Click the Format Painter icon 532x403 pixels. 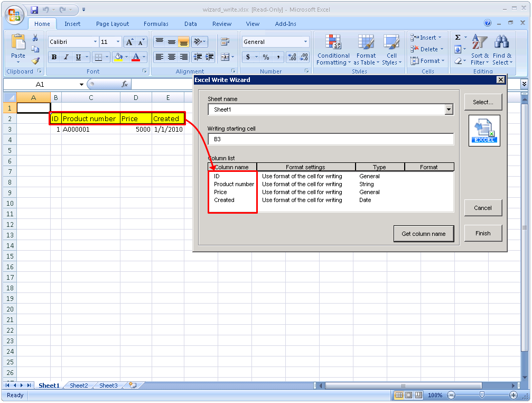coord(35,60)
